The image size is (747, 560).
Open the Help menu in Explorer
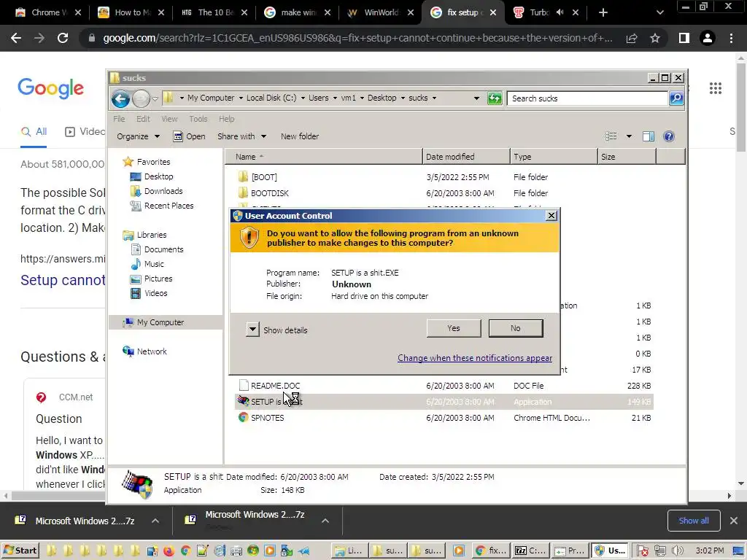[227, 119]
